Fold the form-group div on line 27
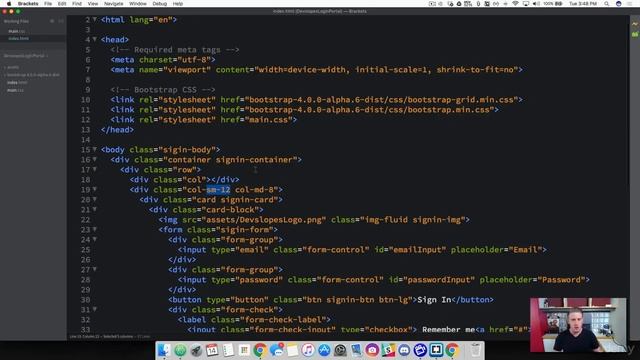Screen dimensions: 640x360 [x=95, y=269]
